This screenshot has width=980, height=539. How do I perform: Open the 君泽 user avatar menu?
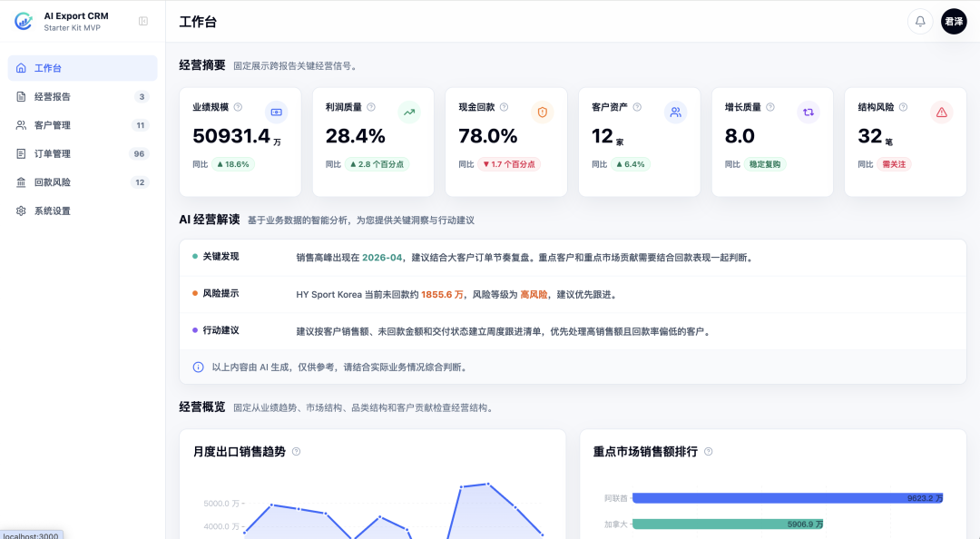(954, 21)
